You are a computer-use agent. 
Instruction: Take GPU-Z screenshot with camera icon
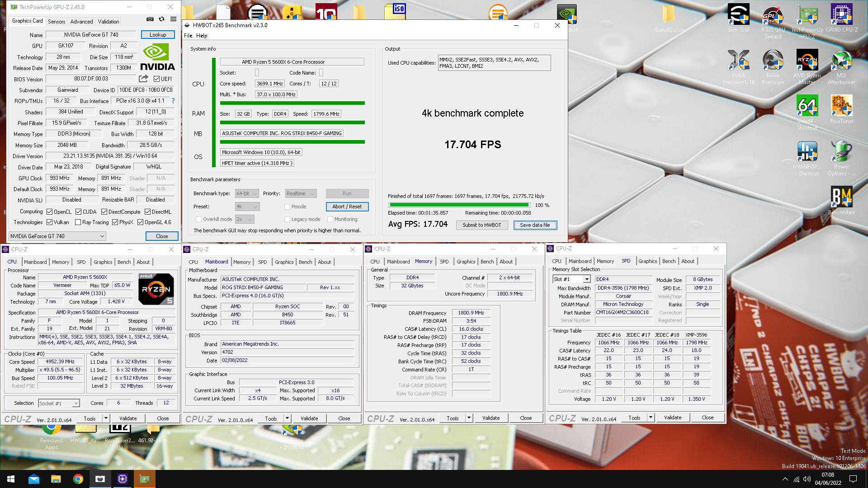[x=150, y=19]
